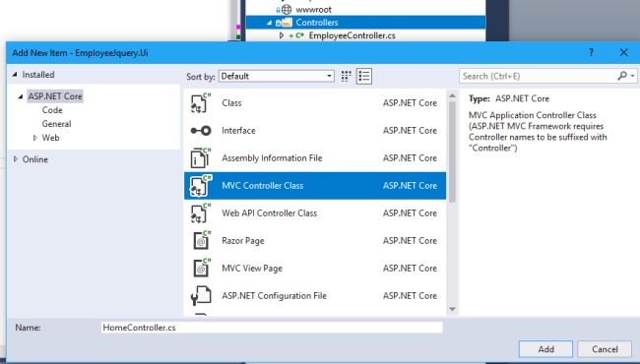640x364 pixels.
Task: Select the Class template icon
Action: (201, 103)
